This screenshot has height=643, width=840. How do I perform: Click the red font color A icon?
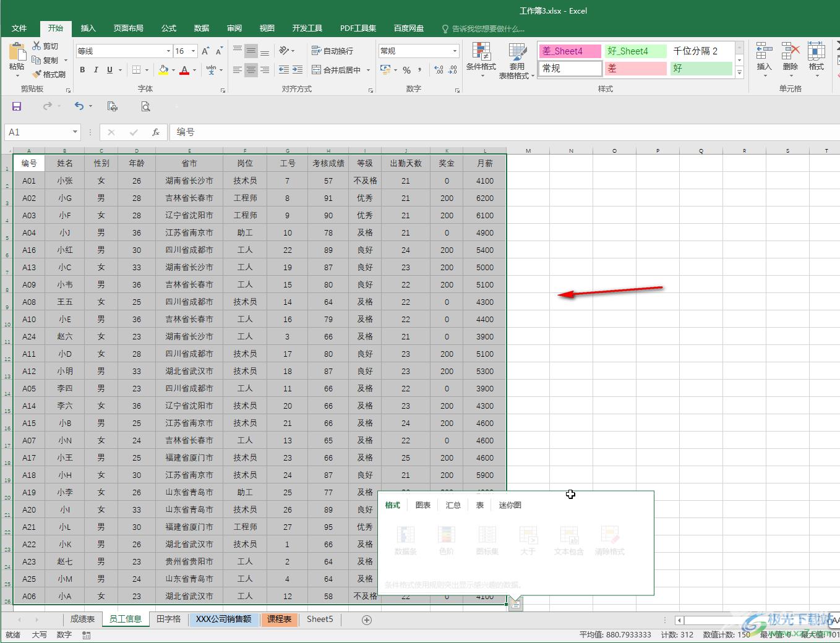click(184, 70)
